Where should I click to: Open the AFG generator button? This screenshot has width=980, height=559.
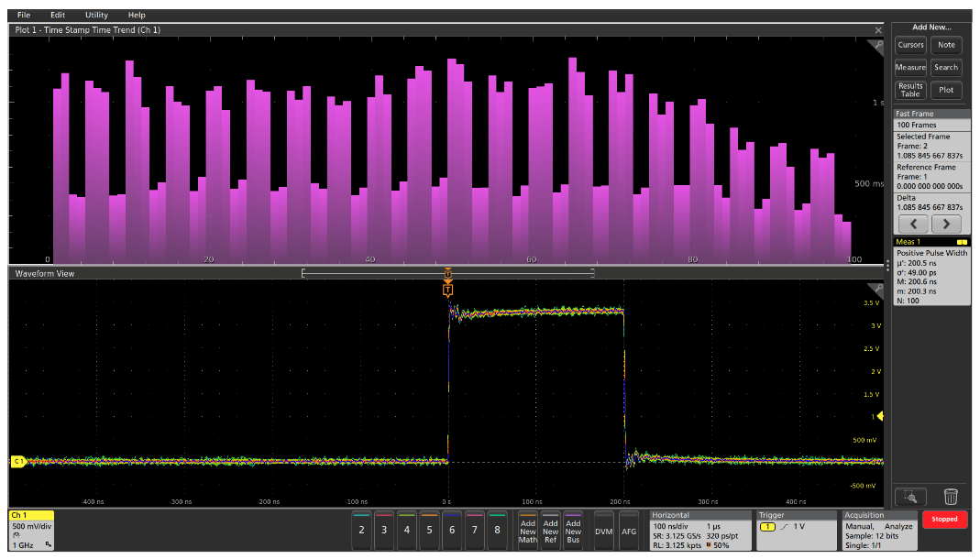pos(629,531)
